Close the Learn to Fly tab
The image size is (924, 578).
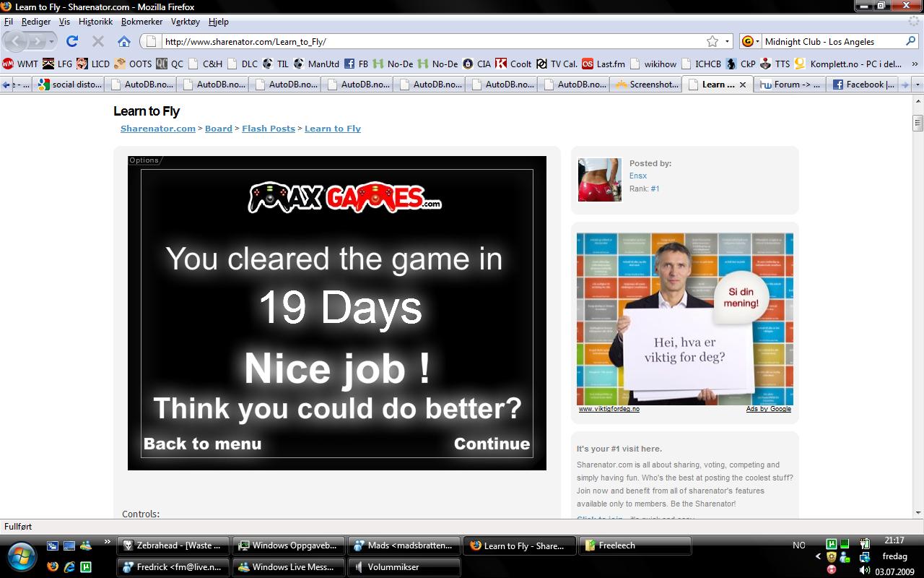click(x=743, y=85)
